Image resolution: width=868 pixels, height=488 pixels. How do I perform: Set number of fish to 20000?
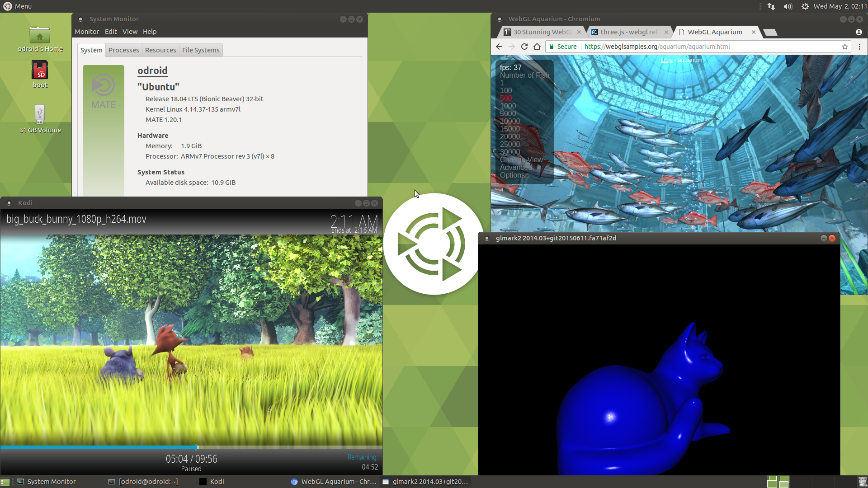510,137
